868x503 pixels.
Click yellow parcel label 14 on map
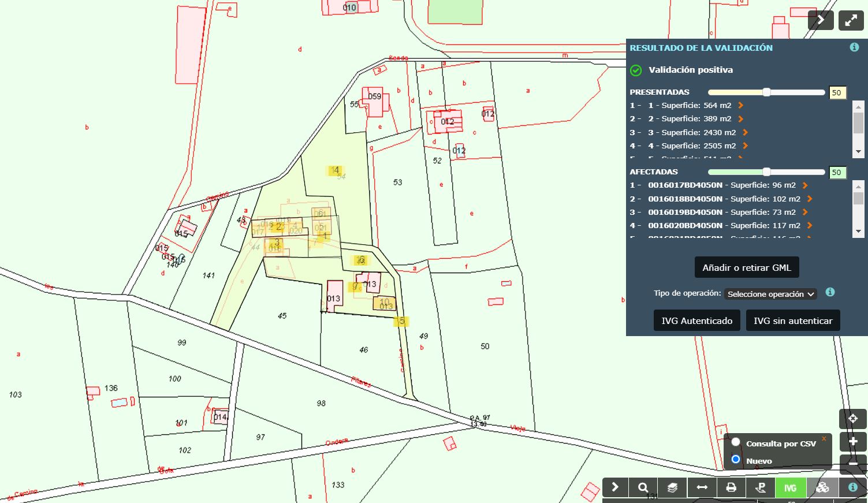[x=335, y=170]
